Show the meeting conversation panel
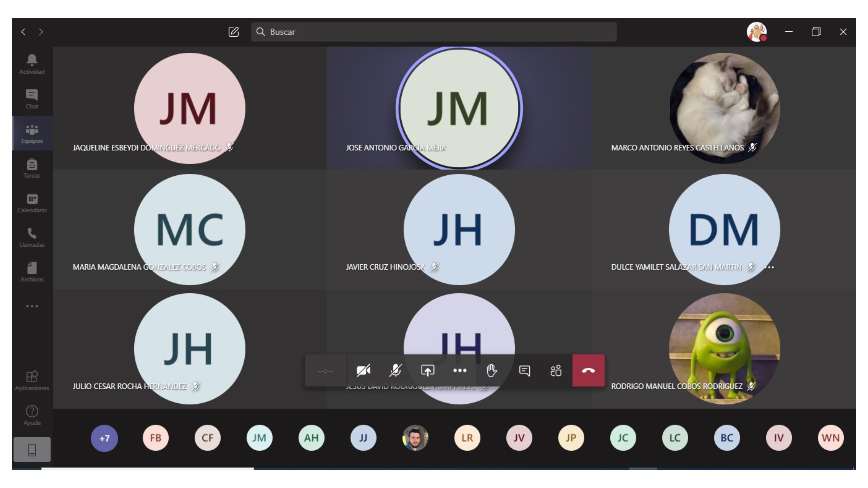 [525, 371]
